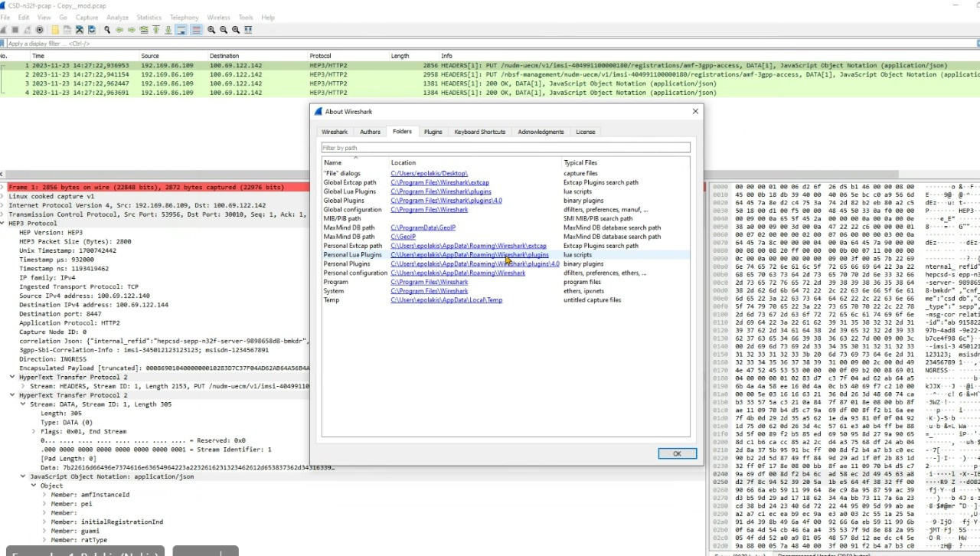Screen dimensions: 980x556
Task: Click the go back arrow icon
Action: [119, 30]
